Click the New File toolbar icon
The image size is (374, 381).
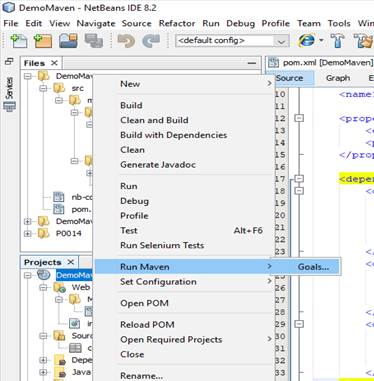click(19, 41)
